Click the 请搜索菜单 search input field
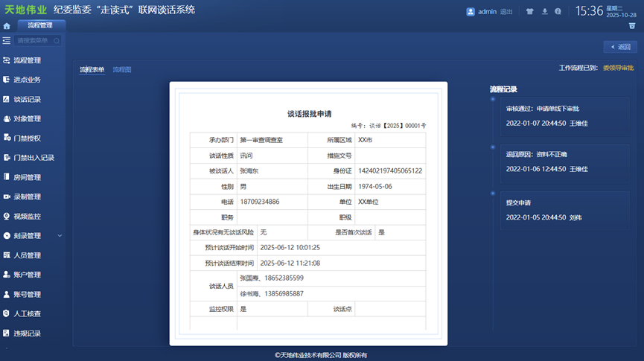This screenshot has width=644, height=361. [x=34, y=41]
